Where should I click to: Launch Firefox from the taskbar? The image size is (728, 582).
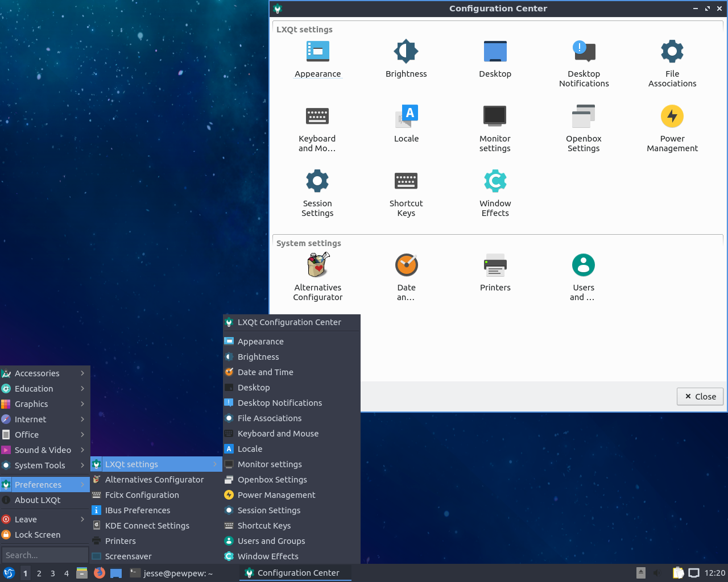click(x=100, y=573)
